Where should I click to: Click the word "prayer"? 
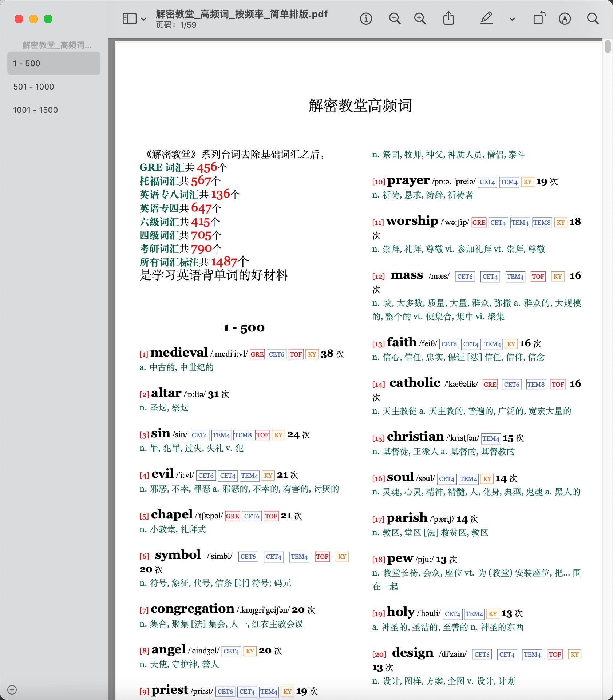(408, 181)
